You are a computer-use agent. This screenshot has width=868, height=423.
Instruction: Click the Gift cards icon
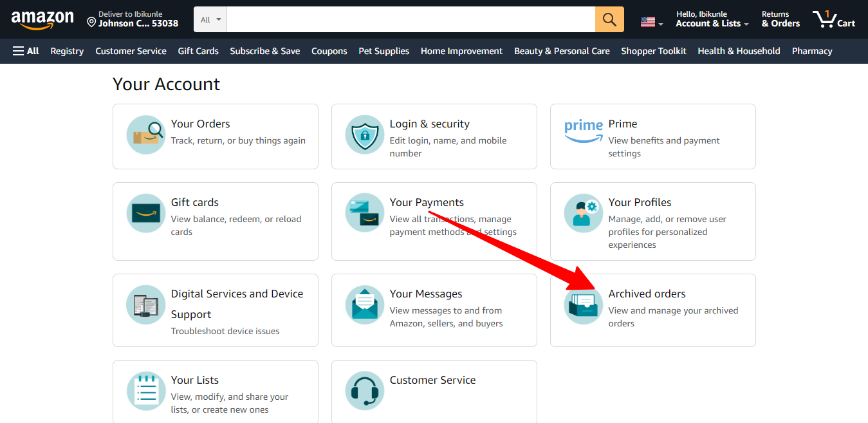click(146, 213)
